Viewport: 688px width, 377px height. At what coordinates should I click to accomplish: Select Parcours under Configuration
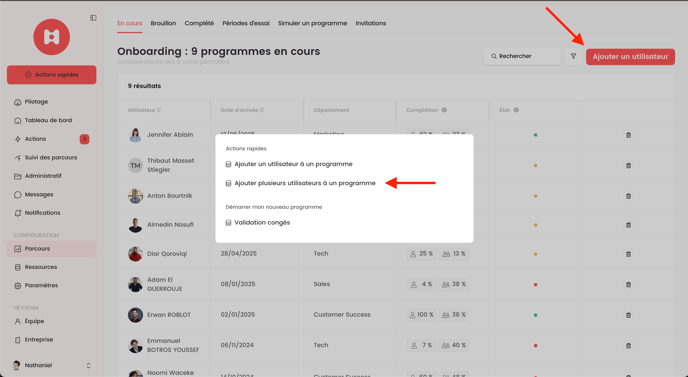[x=51, y=249]
